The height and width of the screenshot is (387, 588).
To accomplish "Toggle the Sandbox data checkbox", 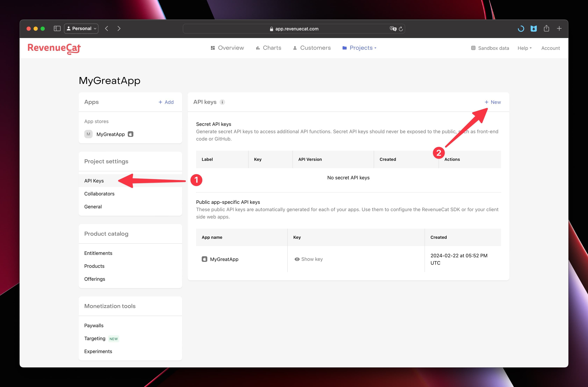I will pyautogui.click(x=473, y=48).
